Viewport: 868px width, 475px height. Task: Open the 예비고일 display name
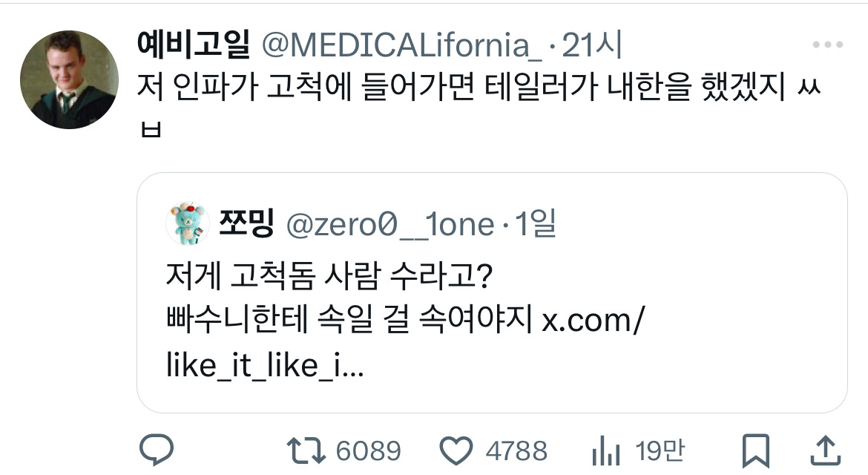point(194,47)
